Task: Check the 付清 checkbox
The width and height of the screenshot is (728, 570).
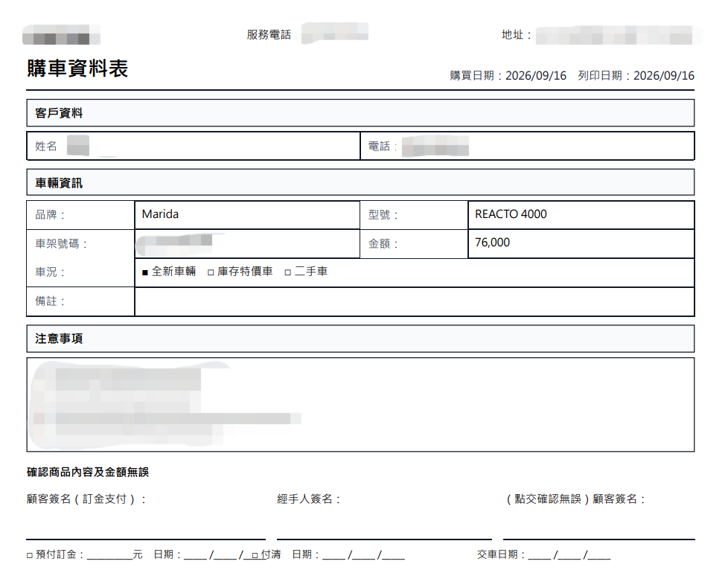Action: 255,555
